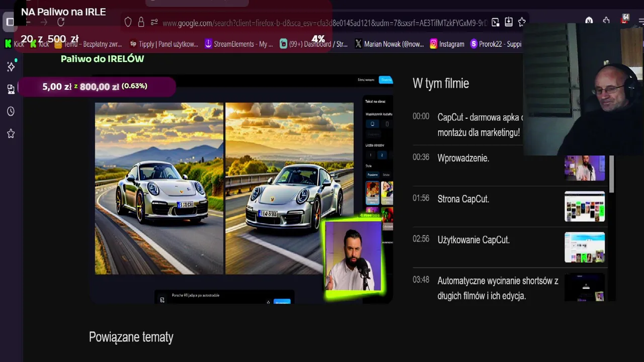Open the Temu bookmark
This screenshot has width=644, height=362.
88,44
